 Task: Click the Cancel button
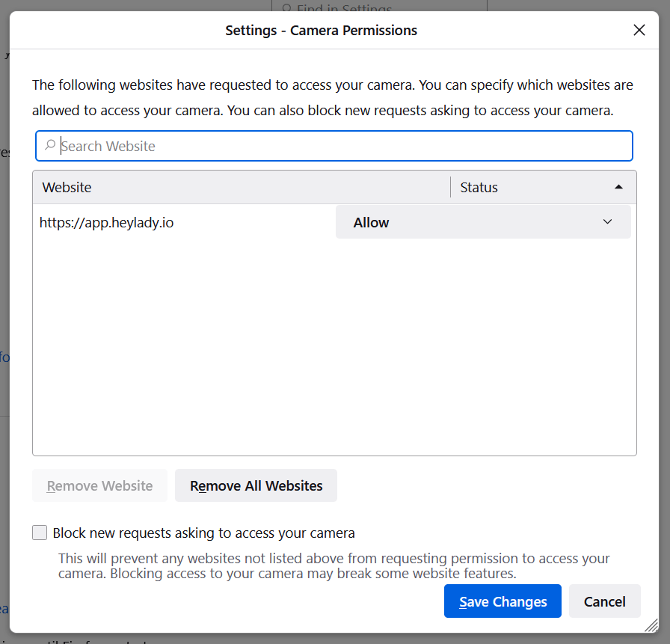click(604, 601)
